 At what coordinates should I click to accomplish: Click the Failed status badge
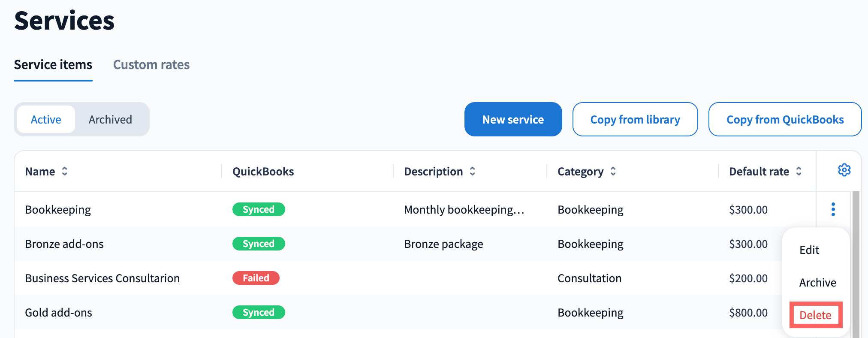[256, 278]
